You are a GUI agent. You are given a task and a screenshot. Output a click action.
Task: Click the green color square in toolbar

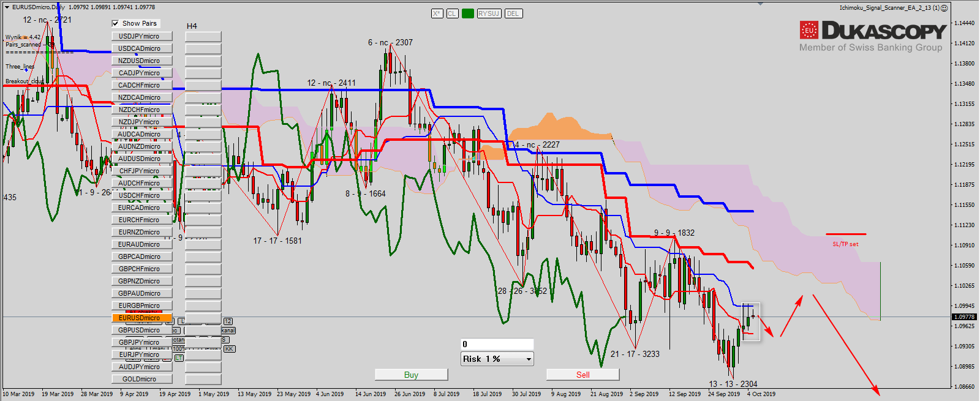468,13
